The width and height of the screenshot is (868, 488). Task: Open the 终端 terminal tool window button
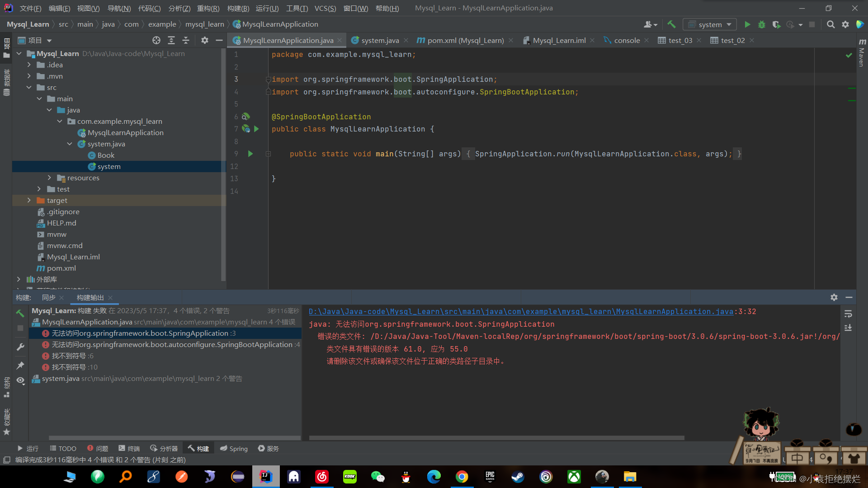point(129,449)
